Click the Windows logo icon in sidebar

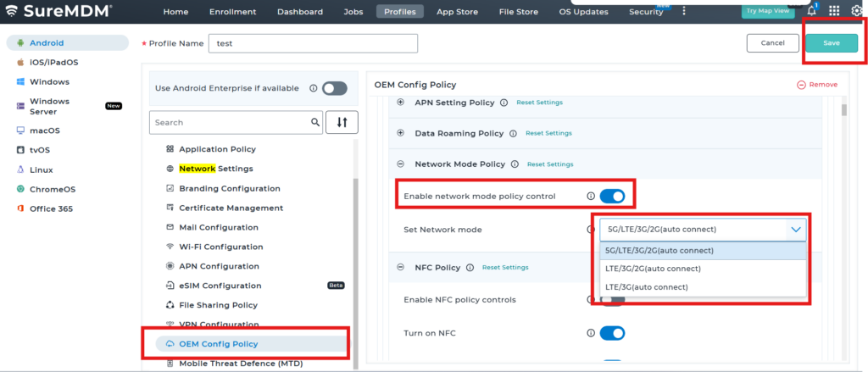(20, 81)
